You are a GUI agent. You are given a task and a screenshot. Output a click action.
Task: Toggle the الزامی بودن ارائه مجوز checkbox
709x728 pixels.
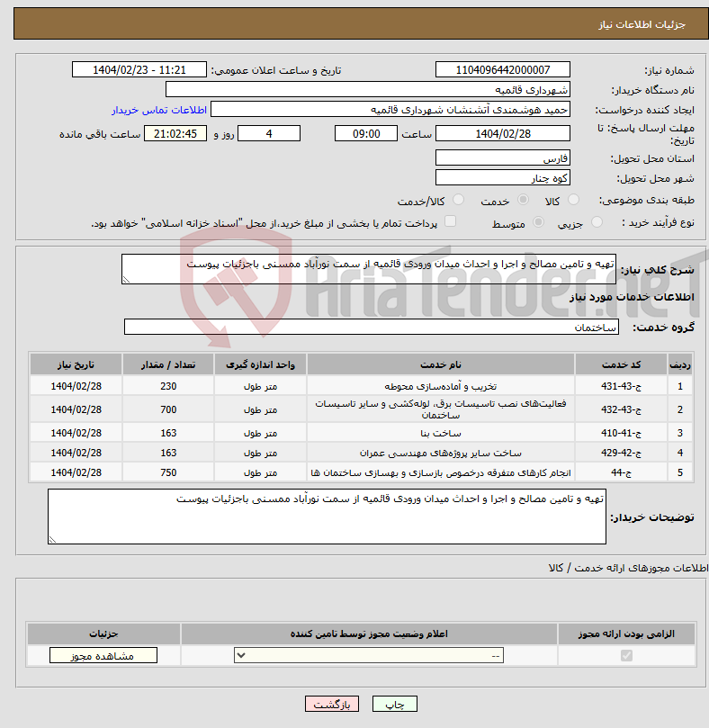coord(626,656)
